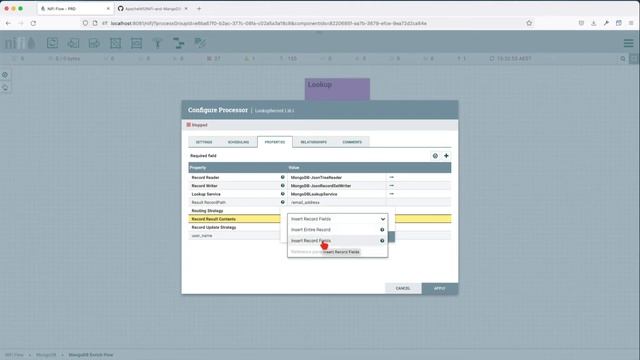
Task: Go to Record Reader service arrow
Action: tap(391, 177)
